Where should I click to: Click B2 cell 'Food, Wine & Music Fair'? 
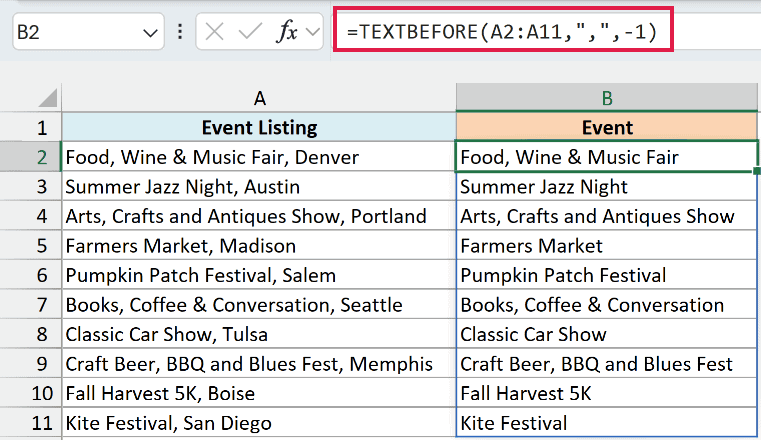[607, 157]
